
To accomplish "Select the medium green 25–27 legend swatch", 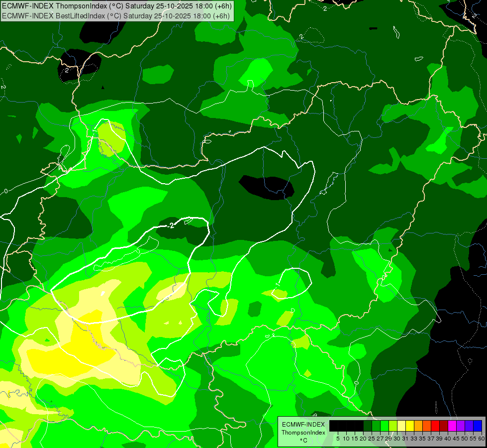I will click(x=376, y=426).
